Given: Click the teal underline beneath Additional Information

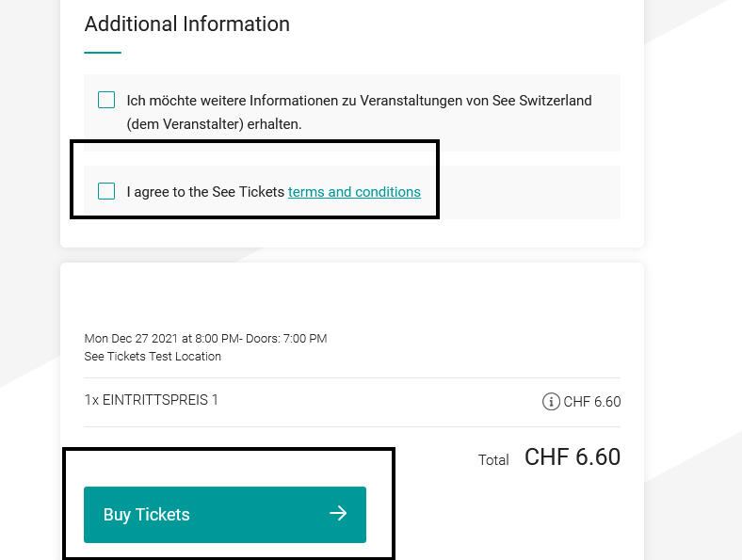Looking at the screenshot, I should [x=103, y=53].
